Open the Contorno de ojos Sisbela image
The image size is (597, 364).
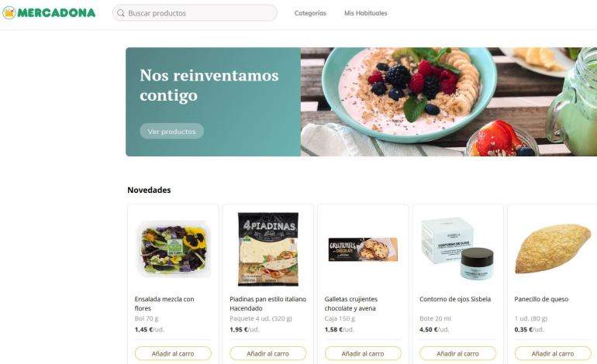coord(457,249)
